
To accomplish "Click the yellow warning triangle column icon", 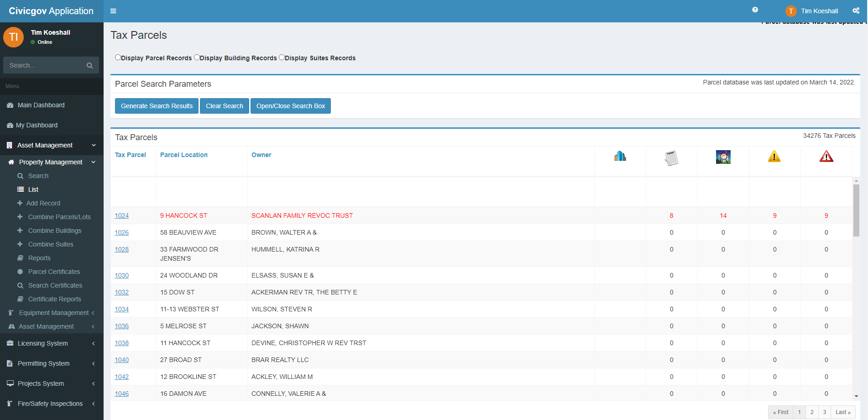I will tap(774, 157).
